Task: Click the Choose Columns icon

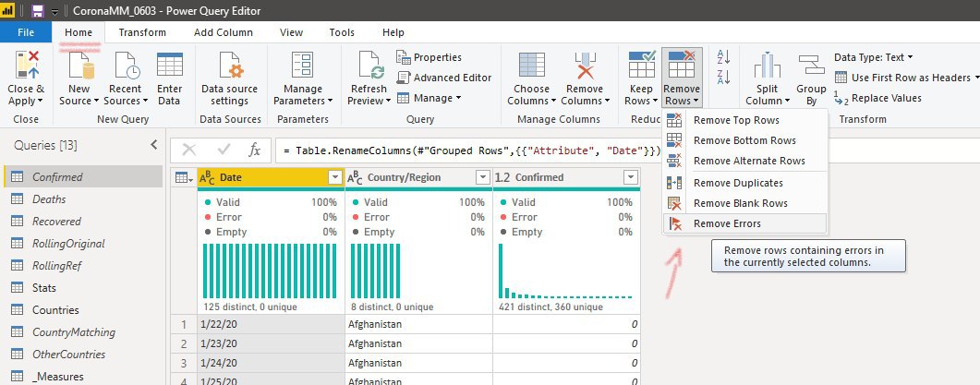Action: (x=532, y=65)
